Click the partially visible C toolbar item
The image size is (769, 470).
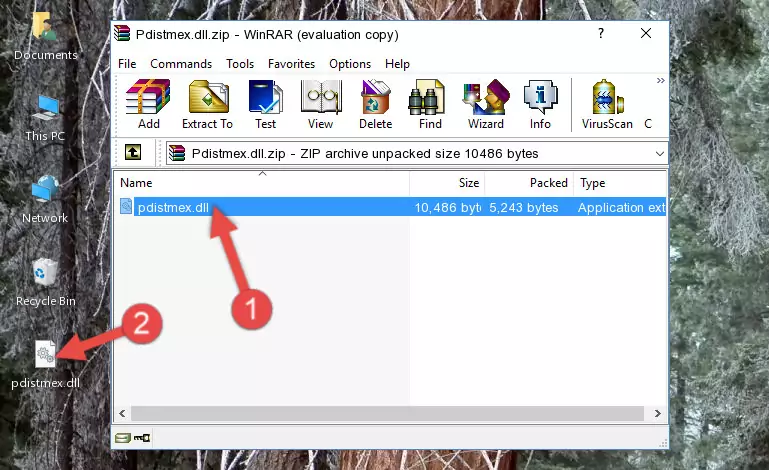coord(648,124)
